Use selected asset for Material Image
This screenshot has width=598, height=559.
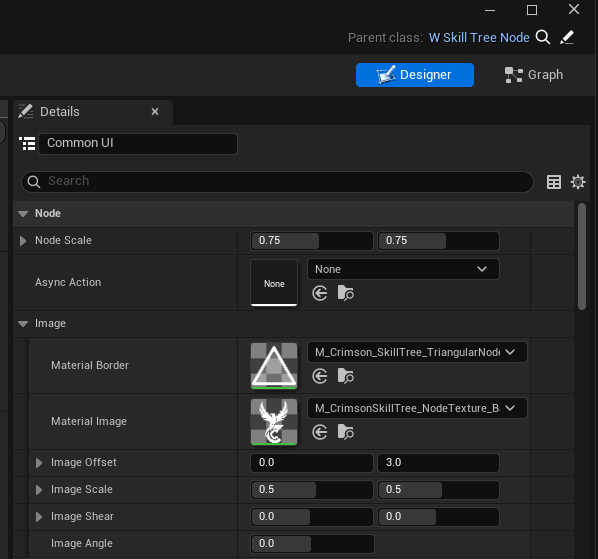pyautogui.click(x=320, y=432)
